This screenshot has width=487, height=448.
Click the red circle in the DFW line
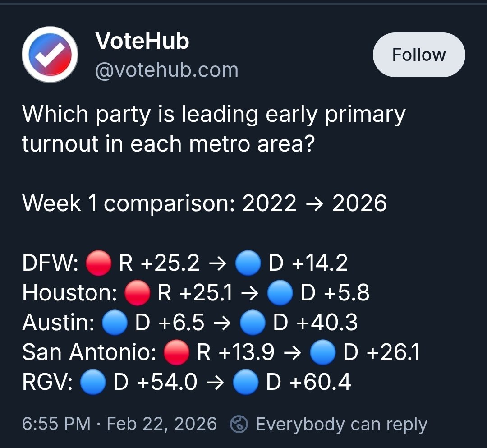(x=98, y=263)
